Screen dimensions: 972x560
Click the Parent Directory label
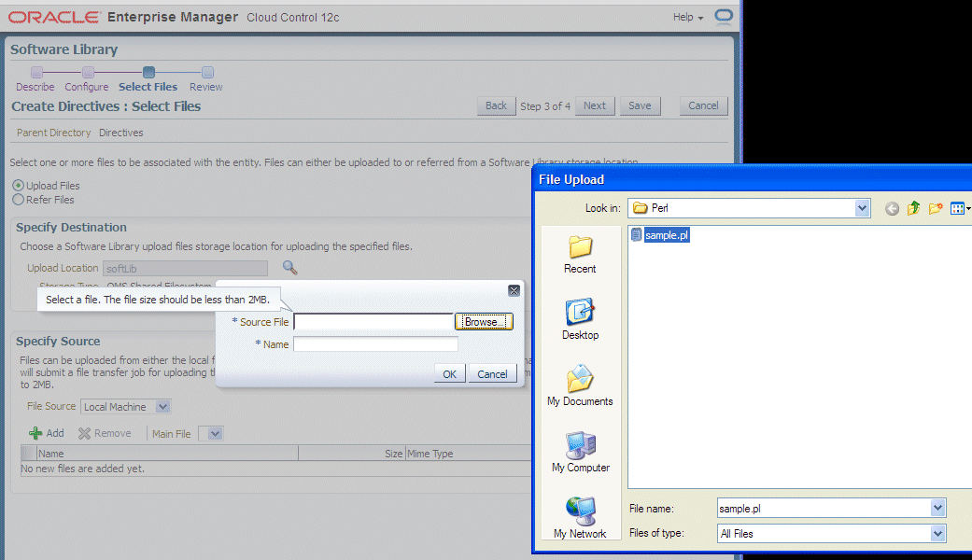pos(54,133)
